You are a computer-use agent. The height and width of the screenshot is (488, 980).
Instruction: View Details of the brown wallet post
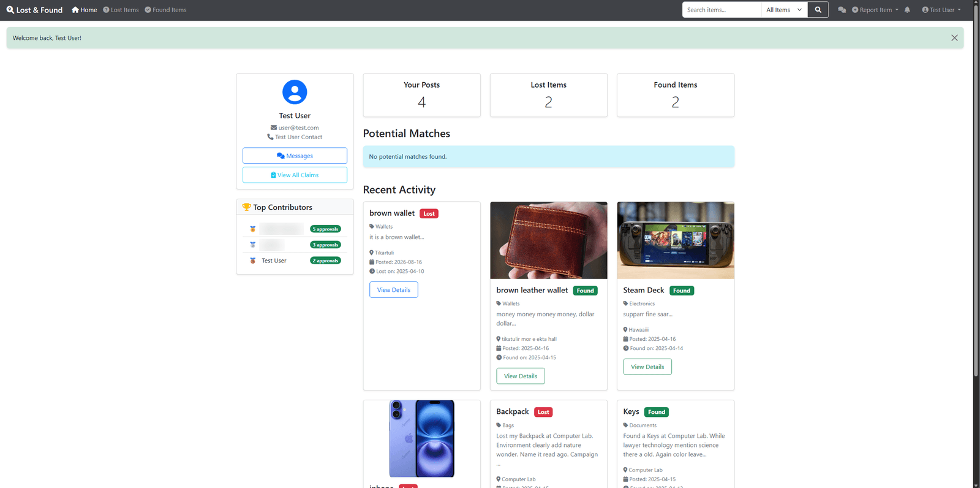point(394,290)
